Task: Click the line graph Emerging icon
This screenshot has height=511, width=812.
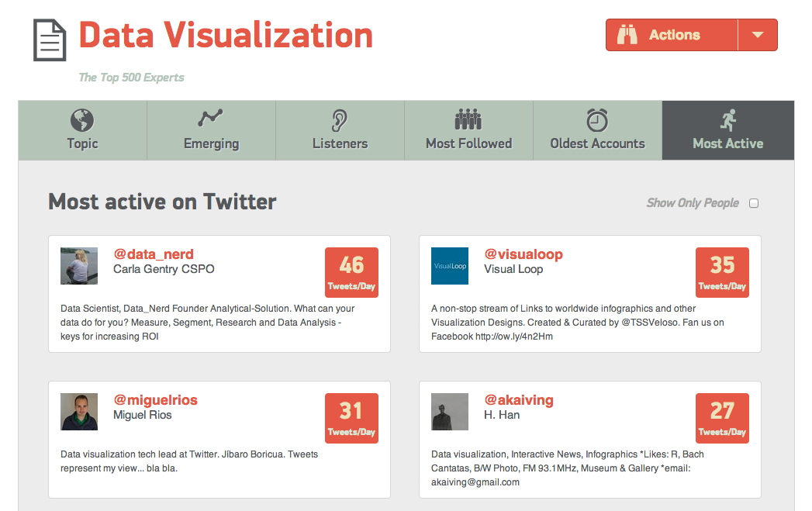Action: point(211,119)
